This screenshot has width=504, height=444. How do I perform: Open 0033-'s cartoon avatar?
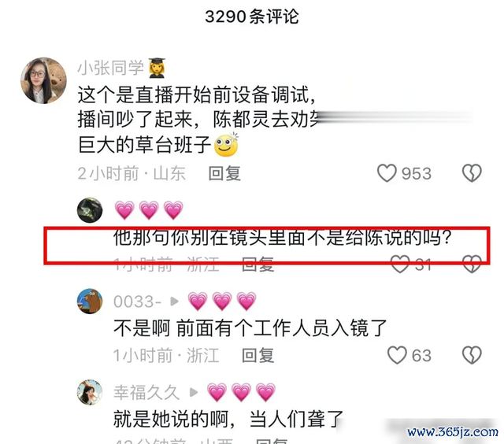pos(90,301)
